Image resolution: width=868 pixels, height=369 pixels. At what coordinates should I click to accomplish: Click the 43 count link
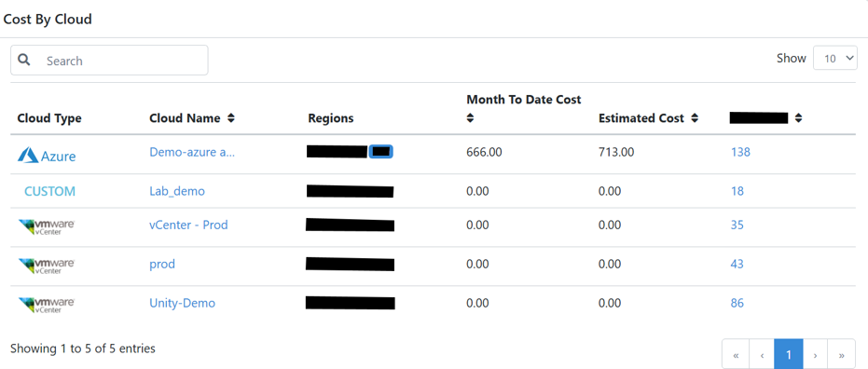(x=737, y=265)
